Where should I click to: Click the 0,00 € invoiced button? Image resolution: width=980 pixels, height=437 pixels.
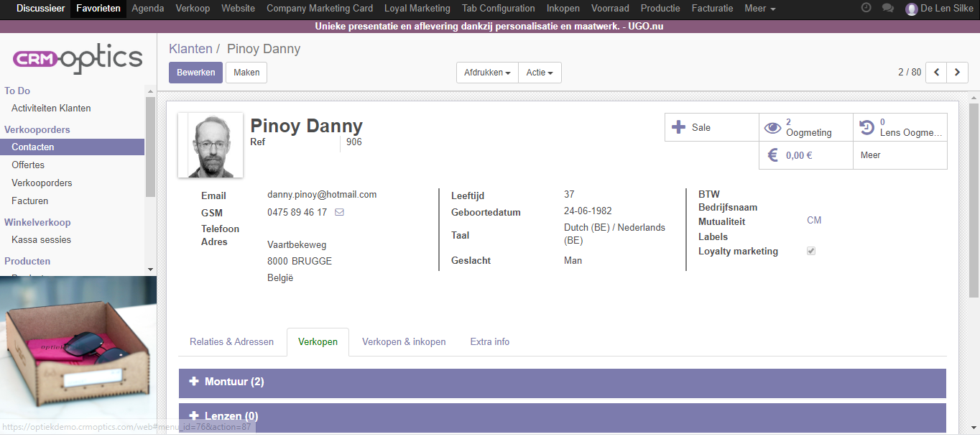tap(806, 155)
